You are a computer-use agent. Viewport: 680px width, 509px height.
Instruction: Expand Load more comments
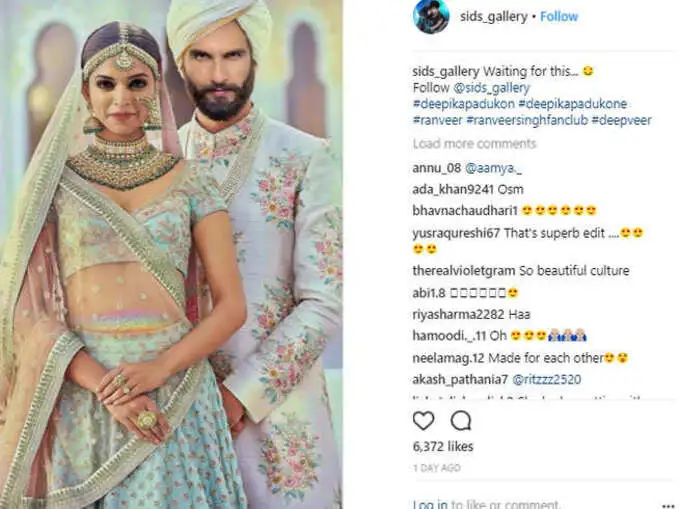474,144
